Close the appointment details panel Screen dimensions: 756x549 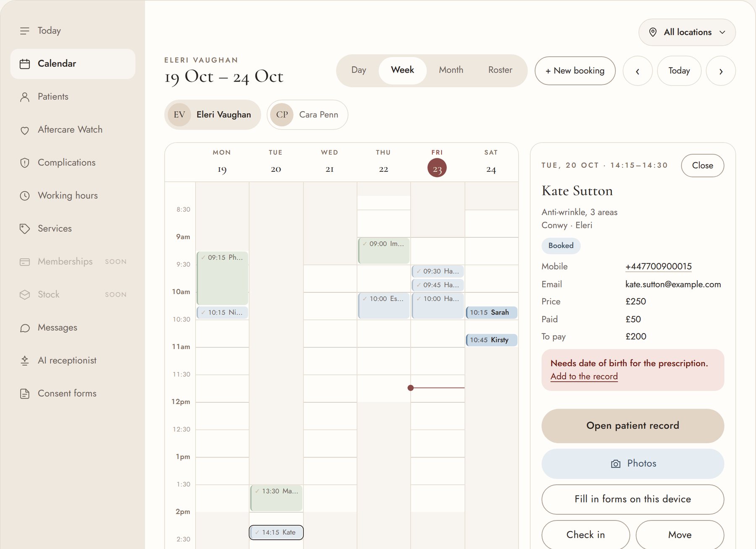pos(702,165)
